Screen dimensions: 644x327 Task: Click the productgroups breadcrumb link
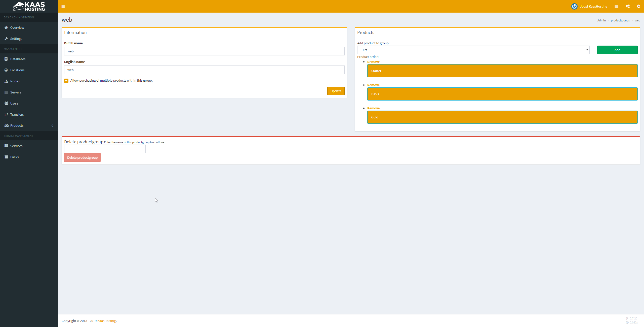tap(620, 20)
